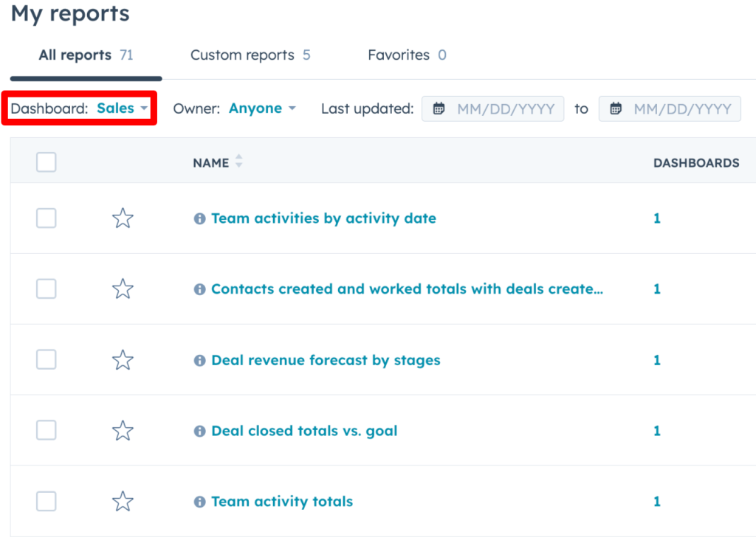Focus the Last updated end date field
The image size is (756, 546).
(670, 109)
